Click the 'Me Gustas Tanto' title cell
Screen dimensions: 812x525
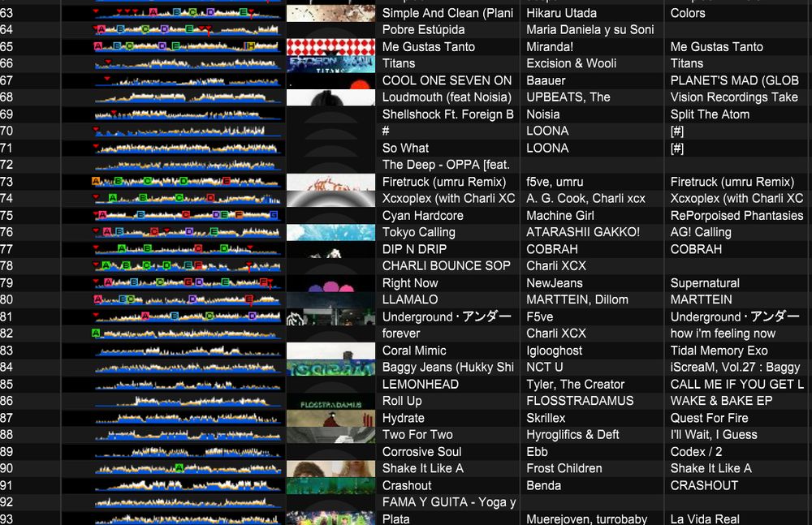click(x=428, y=46)
